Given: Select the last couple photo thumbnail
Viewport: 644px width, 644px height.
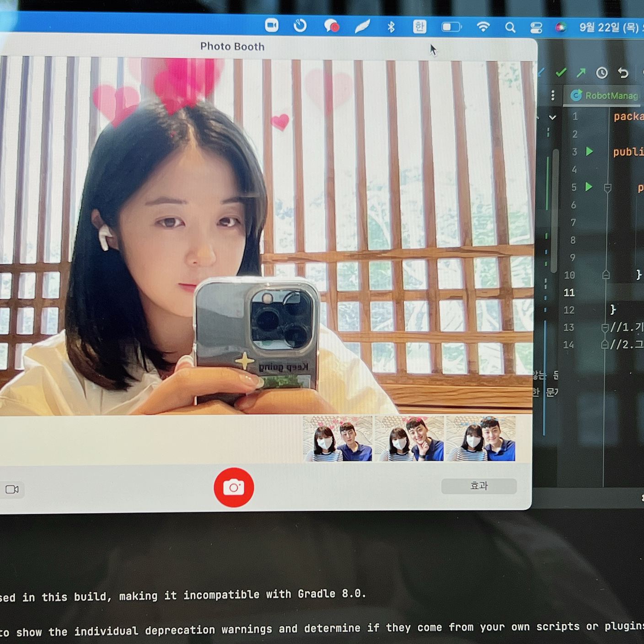Looking at the screenshot, I should tap(480, 438).
